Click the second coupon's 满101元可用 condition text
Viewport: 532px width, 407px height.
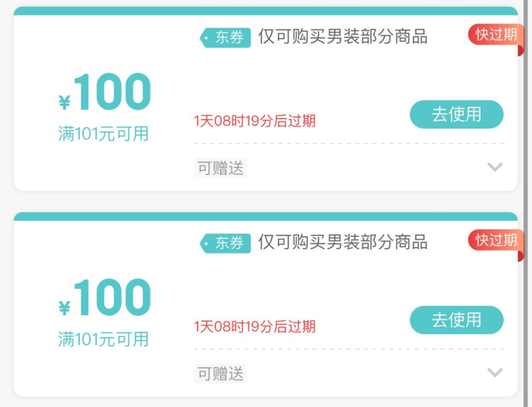click(103, 340)
